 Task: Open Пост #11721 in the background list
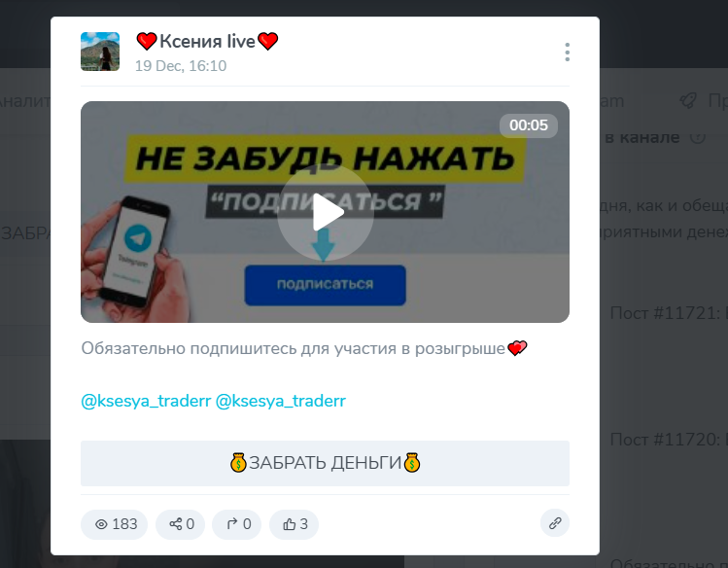[x=669, y=313]
